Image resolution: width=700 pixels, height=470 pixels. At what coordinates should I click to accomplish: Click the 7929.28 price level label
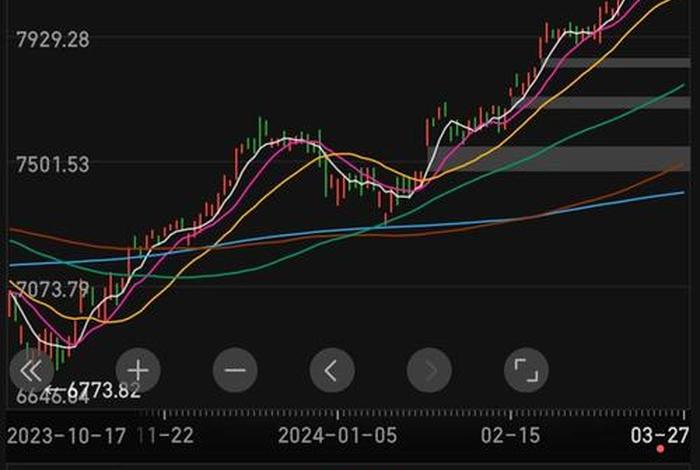click(x=52, y=40)
